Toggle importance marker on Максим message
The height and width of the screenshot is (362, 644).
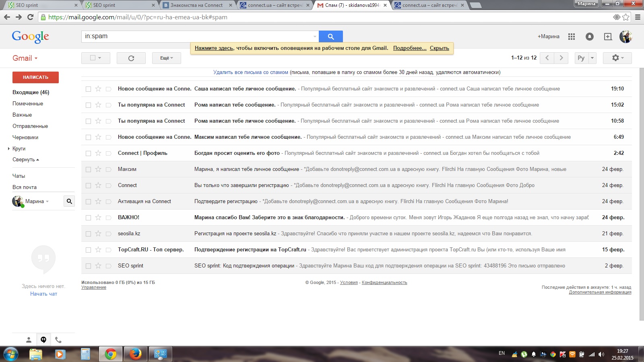pyautogui.click(x=108, y=169)
